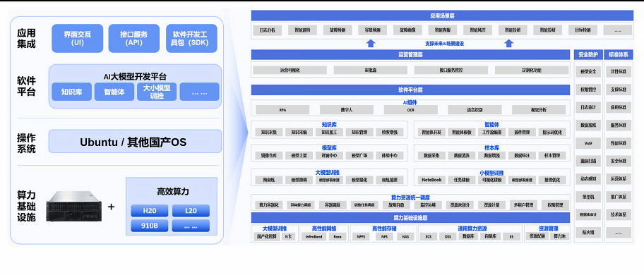Click the 训练加速 box

390,180
